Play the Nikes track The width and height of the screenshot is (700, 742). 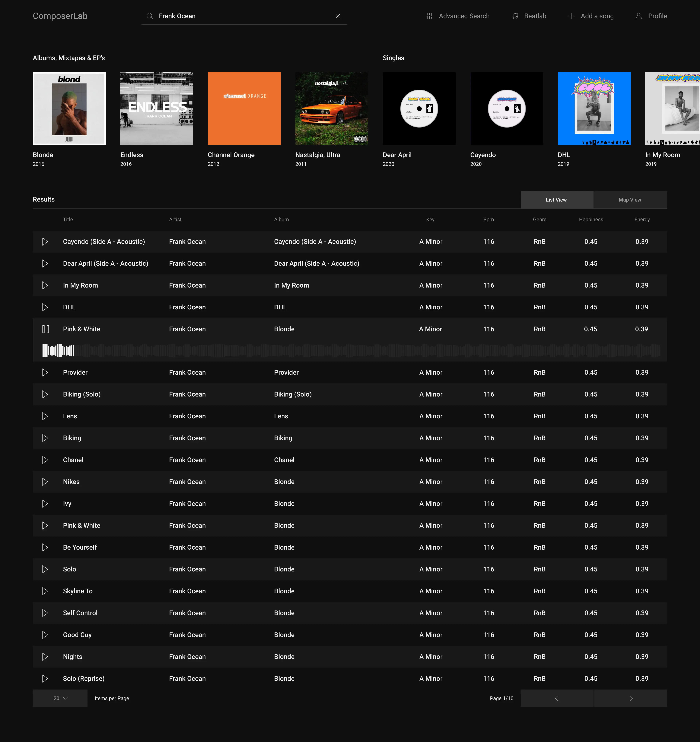coord(45,481)
